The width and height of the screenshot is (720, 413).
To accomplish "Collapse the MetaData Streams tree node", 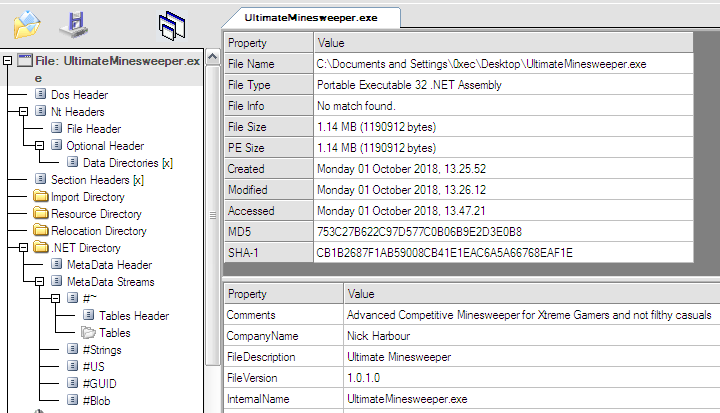I will click(x=39, y=282).
